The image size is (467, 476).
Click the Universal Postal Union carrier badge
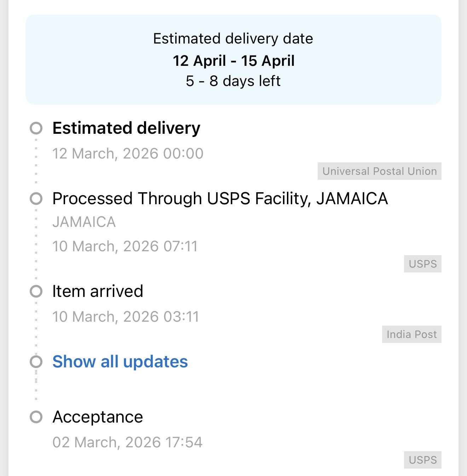[379, 171]
